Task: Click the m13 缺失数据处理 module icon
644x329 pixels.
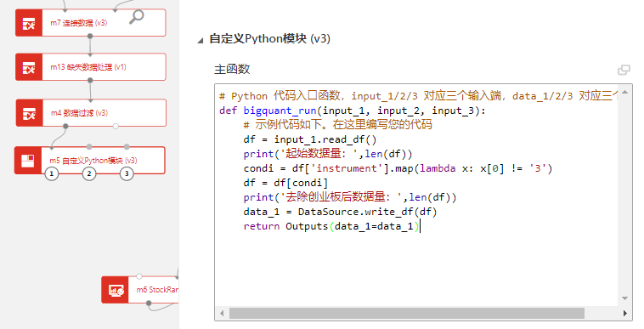Action: (x=29, y=67)
